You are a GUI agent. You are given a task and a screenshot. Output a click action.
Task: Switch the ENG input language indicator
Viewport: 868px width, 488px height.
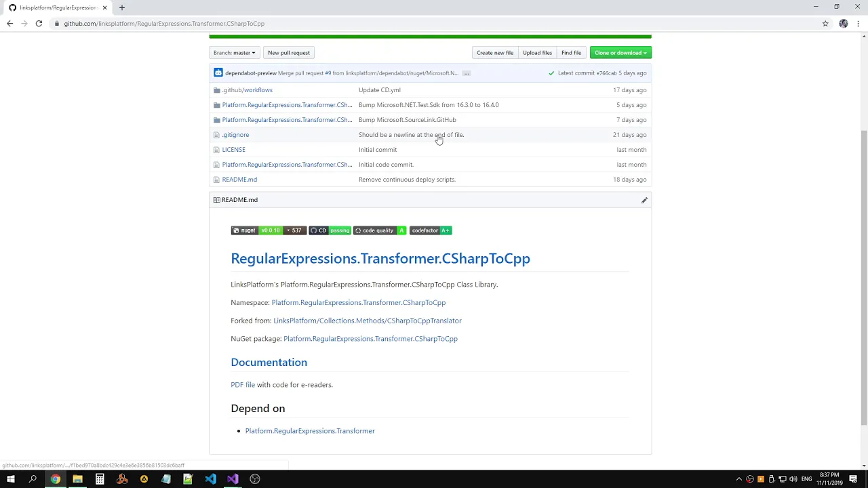806,479
